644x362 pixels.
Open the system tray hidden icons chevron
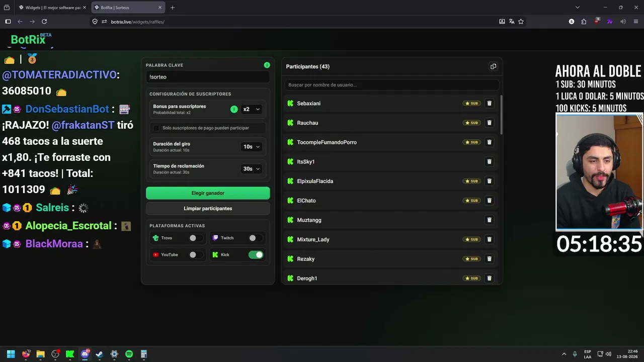coord(564,354)
